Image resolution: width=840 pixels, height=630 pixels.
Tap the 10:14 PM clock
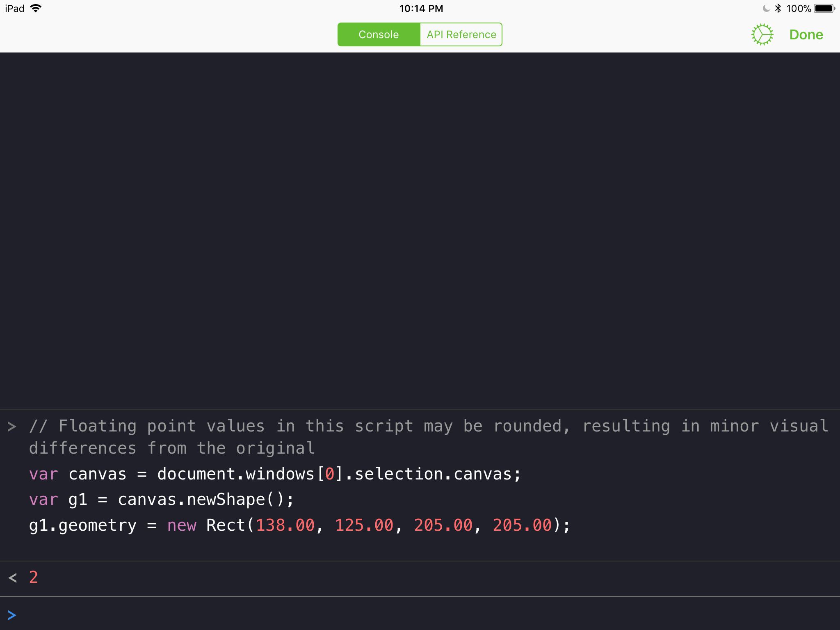(x=421, y=8)
